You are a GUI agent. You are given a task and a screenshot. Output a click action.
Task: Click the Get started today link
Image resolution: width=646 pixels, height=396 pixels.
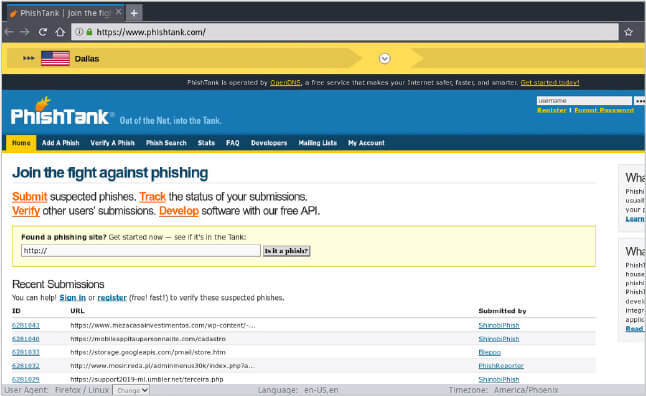point(550,82)
